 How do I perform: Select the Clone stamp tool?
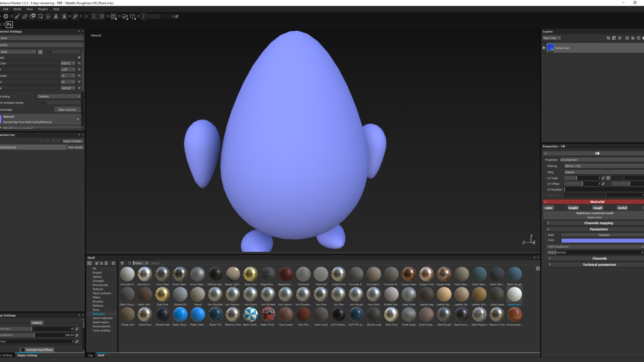(56, 16)
